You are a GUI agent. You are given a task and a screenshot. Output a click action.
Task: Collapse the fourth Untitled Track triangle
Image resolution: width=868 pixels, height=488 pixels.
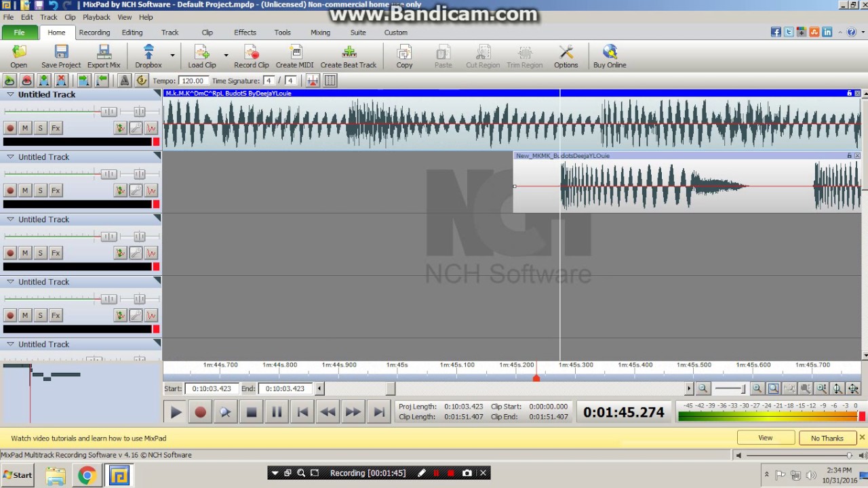coord(10,282)
